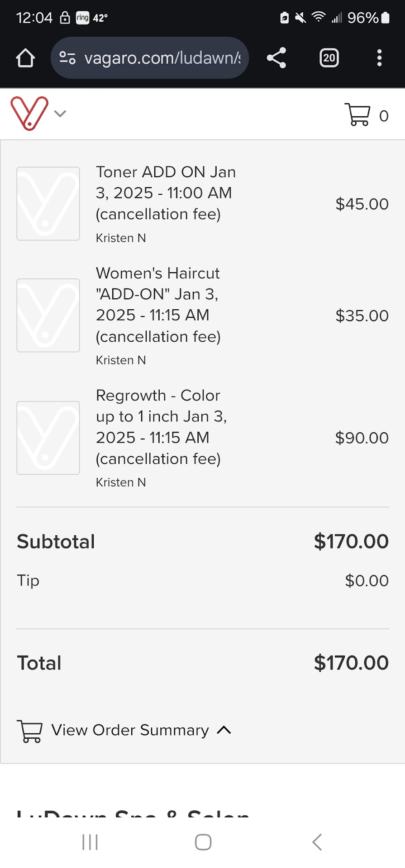Collapse View Order Summary chevron
The width and height of the screenshot is (405, 868).
[224, 730]
